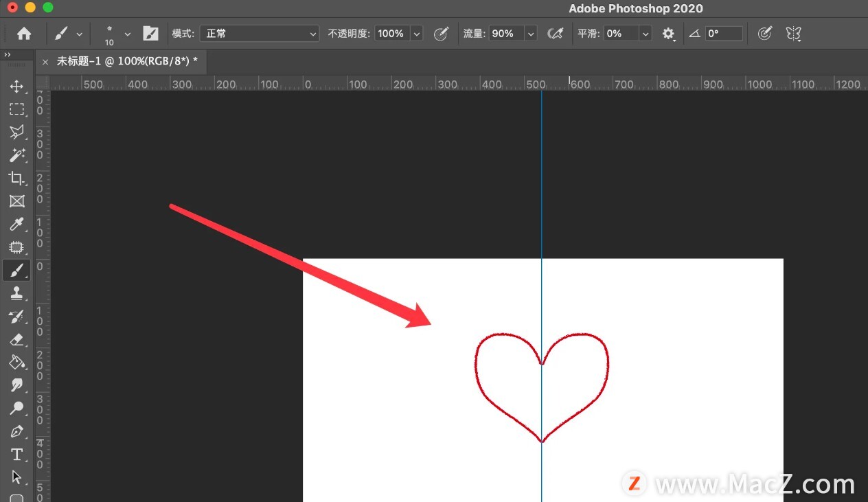This screenshot has height=502, width=868.
Task: Select the Eyedropper tool
Action: tap(16, 224)
